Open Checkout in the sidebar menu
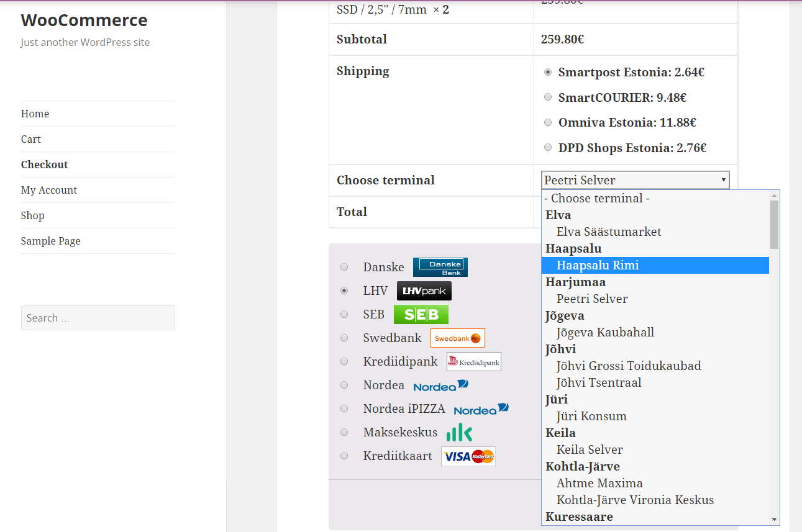Viewport: 802px width, 532px height. point(44,165)
